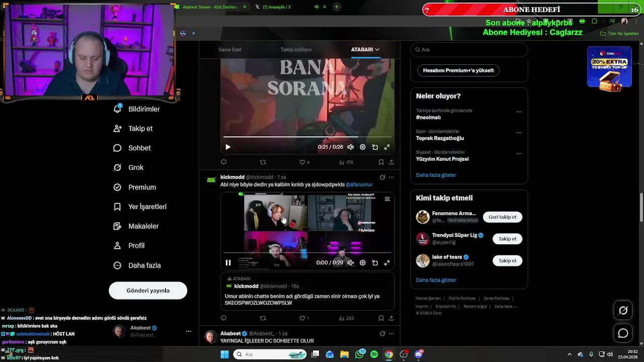Open more options for Yüzyılın Konut Projesi
Image resolution: width=644 pixels, height=362 pixels.
click(x=519, y=153)
